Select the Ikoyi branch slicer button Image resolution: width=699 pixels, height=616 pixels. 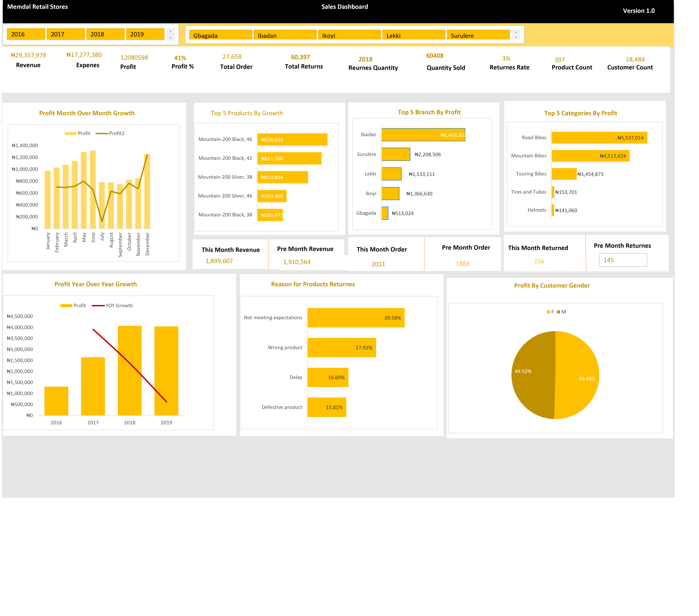pos(349,35)
